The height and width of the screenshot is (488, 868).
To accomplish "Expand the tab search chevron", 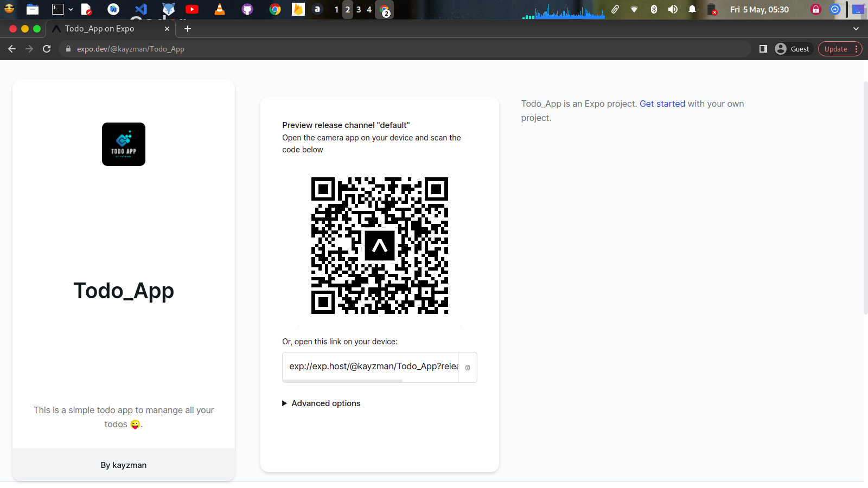I will pos(856,29).
